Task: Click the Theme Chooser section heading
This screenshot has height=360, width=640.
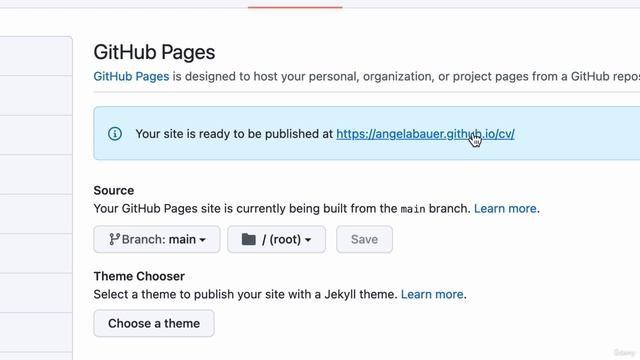Action: [139, 276]
